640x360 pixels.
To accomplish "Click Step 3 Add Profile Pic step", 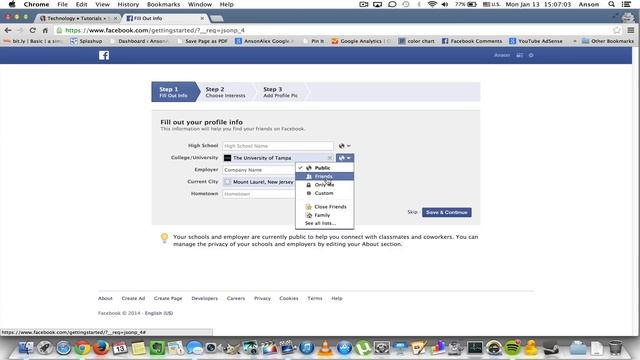I will point(280,92).
